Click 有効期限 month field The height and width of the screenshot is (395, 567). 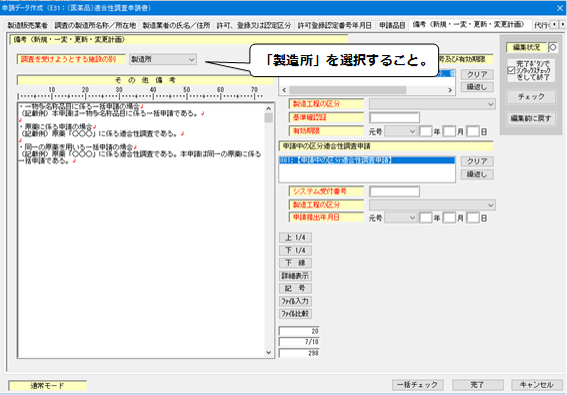coord(449,131)
